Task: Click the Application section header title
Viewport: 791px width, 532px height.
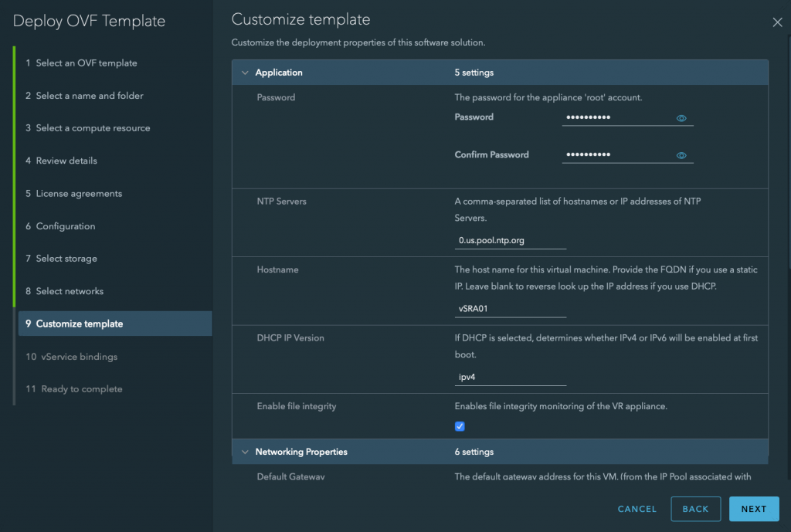Action: click(278, 73)
